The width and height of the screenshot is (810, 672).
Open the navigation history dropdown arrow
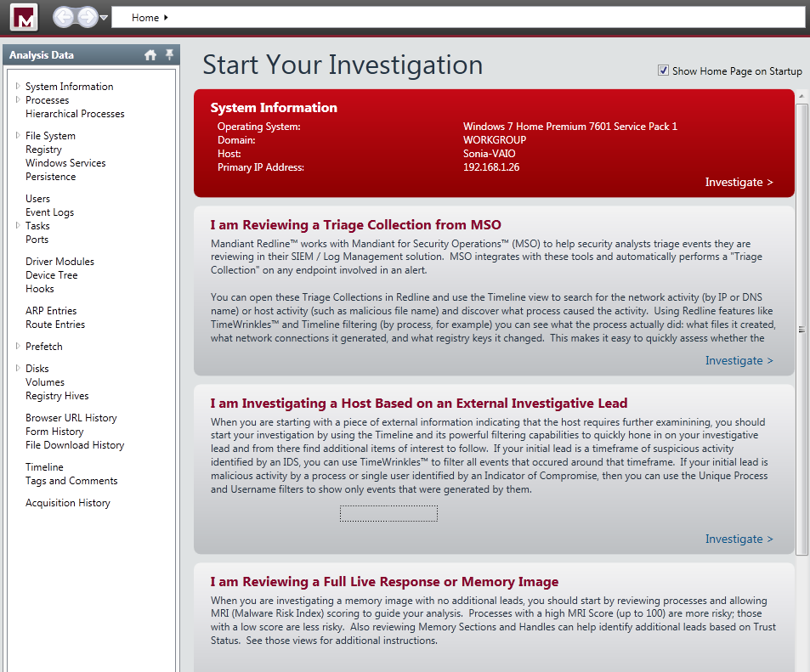104,18
